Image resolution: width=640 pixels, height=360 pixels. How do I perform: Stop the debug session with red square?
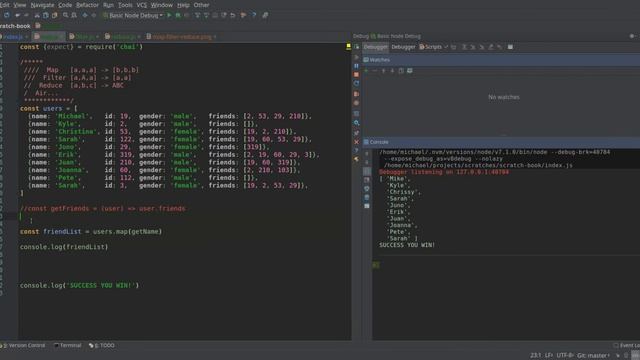coord(356,75)
